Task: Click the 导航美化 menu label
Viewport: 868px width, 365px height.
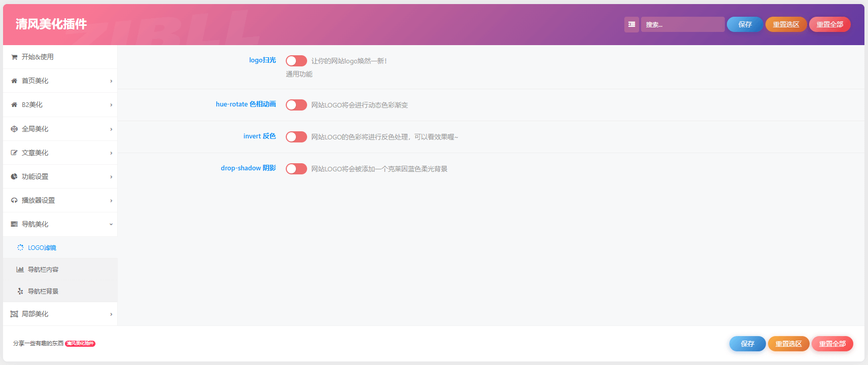Action: tap(35, 224)
